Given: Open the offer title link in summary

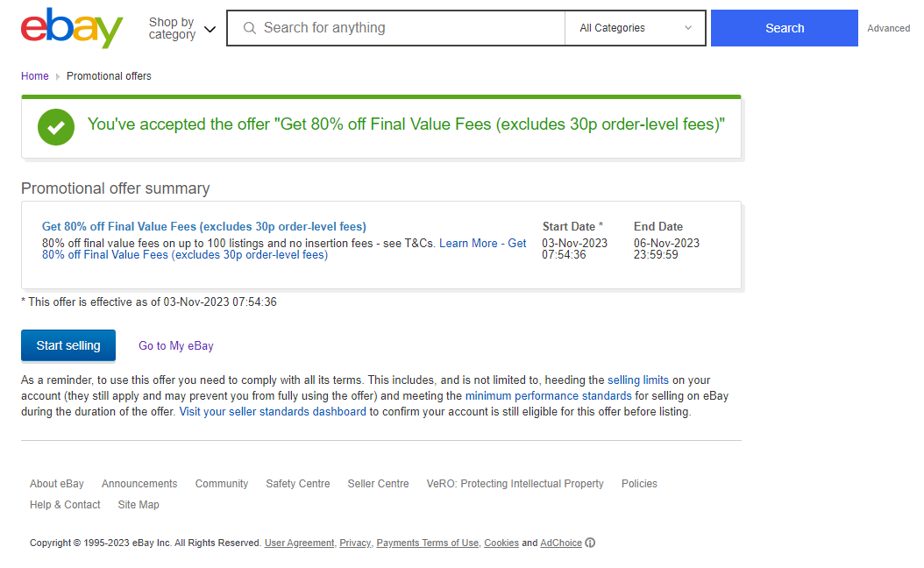Looking at the screenshot, I should [x=204, y=226].
